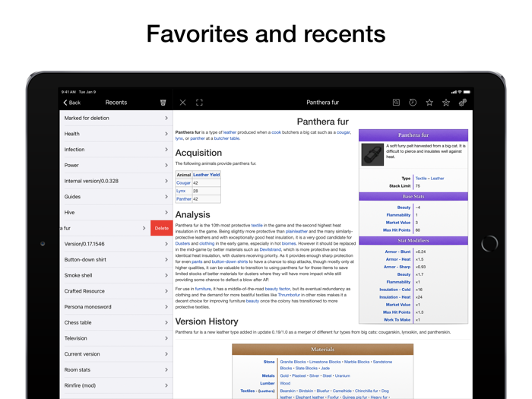
Task: Open the Television recent entry
Action: [x=116, y=338]
